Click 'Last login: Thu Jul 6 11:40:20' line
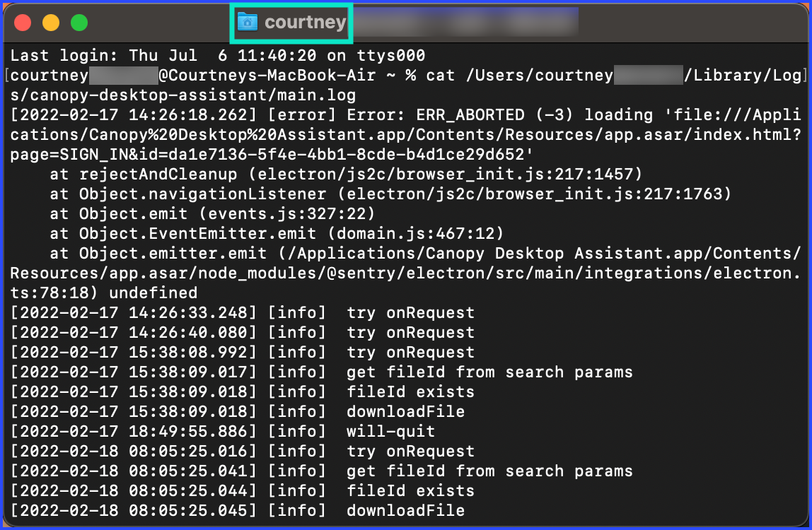 pyautogui.click(x=218, y=55)
